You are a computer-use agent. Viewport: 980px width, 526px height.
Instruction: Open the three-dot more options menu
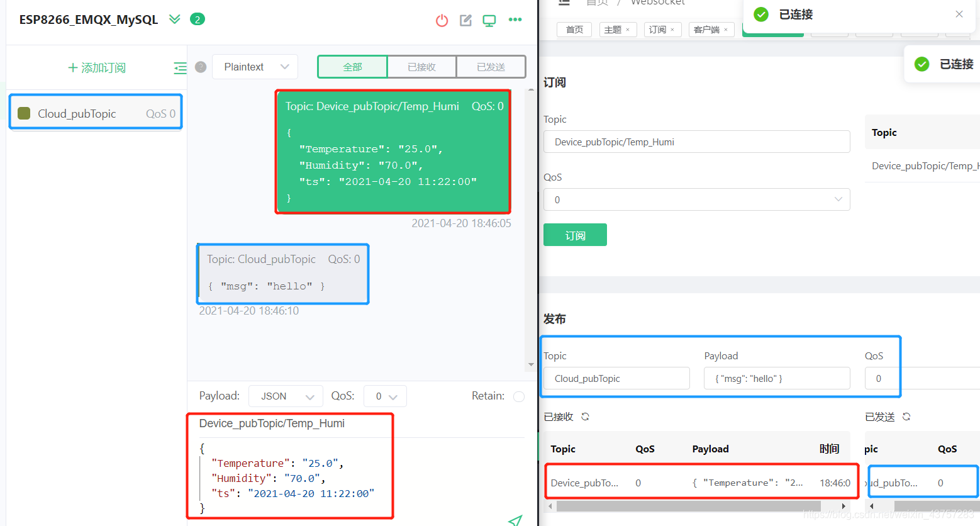(x=515, y=20)
